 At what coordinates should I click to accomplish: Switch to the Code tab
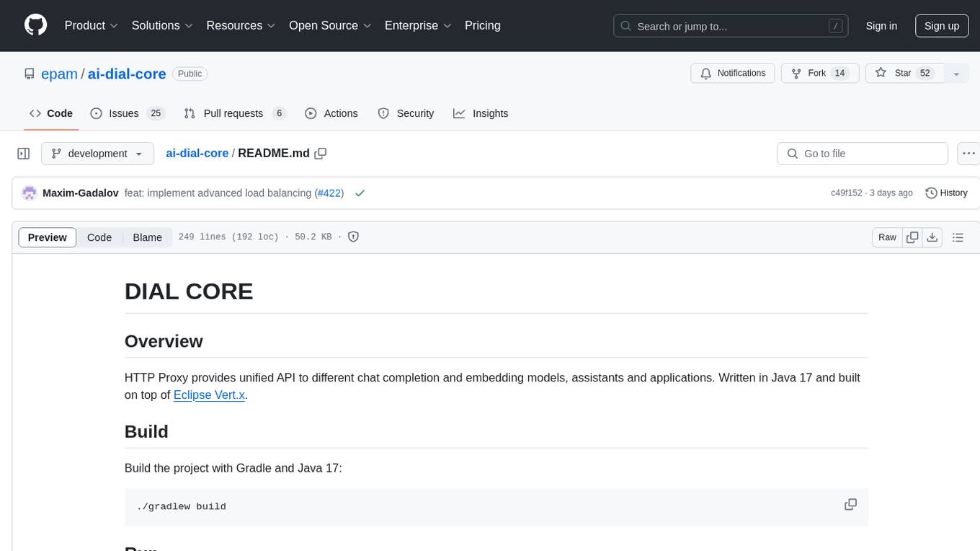51,113
